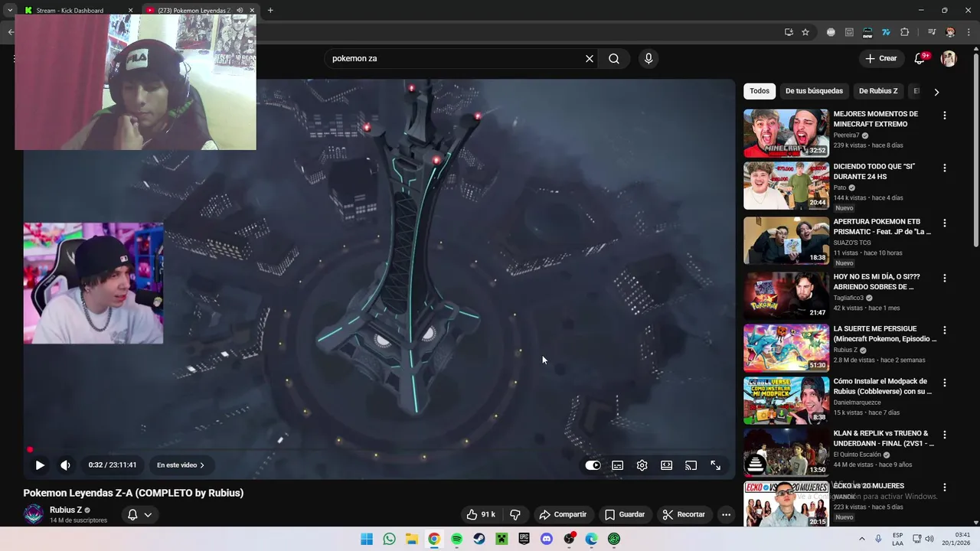Open options for 'APERTURA POKEMON ETB PRISMATIC'

(945, 223)
